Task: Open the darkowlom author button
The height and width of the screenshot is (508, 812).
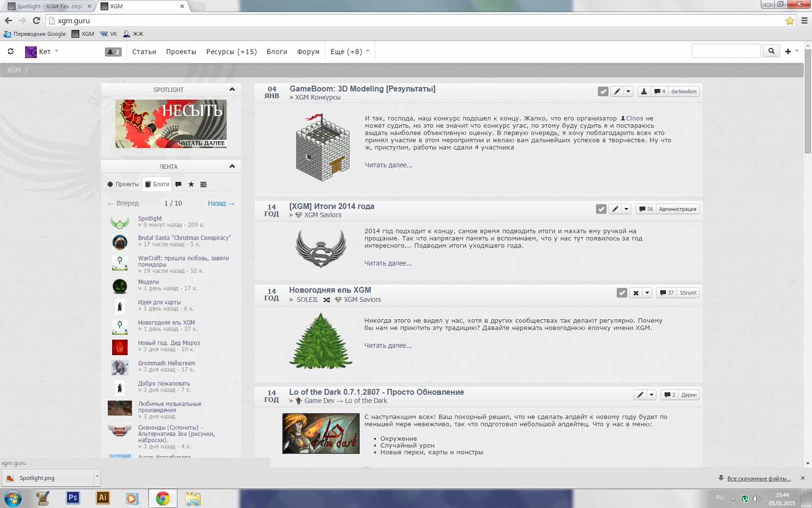Action: click(x=684, y=91)
